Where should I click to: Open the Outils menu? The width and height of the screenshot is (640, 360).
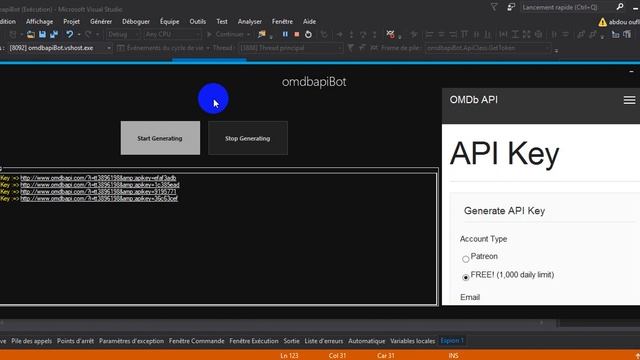pos(198,22)
